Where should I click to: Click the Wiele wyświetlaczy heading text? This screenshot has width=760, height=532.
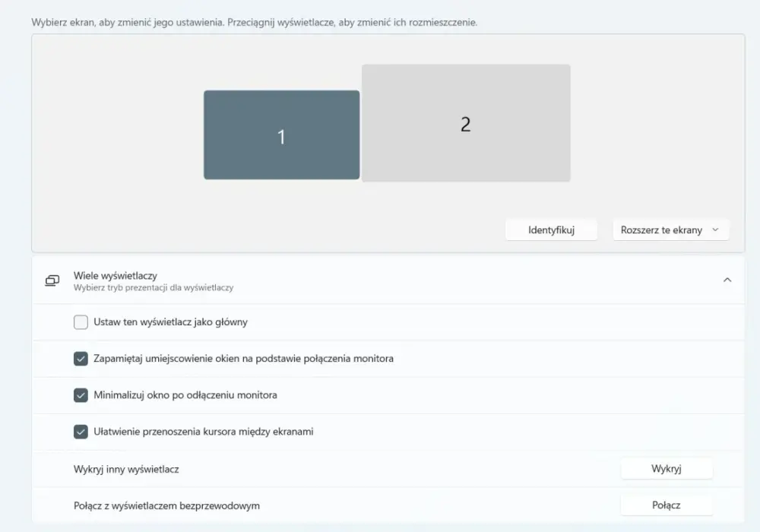pyautogui.click(x=116, y=276)
